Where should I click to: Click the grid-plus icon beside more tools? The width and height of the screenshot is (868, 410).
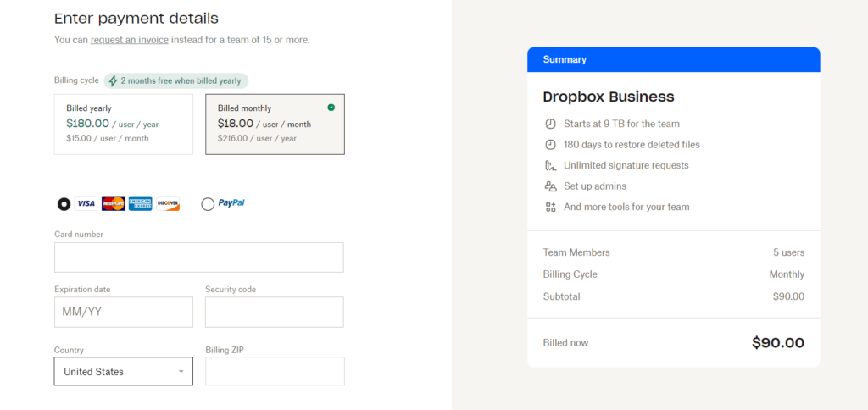549,207
